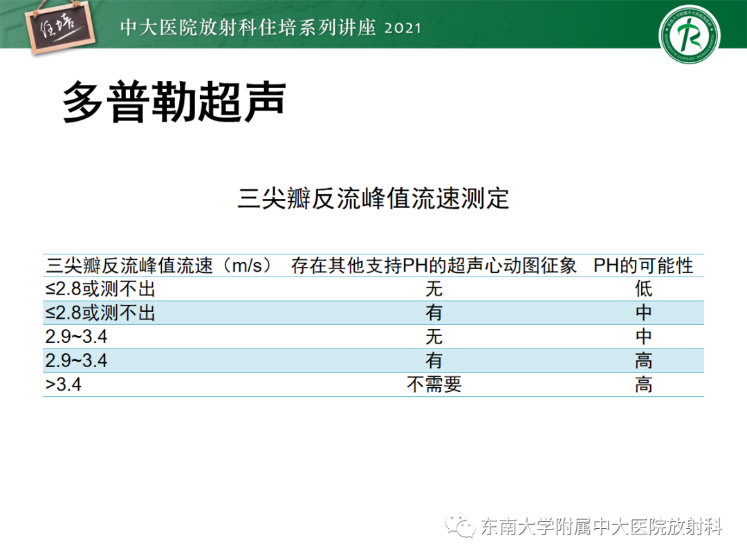Screen dimensions: 747x560
Task: Click 有 in the shaded 2.9~3.4 row
Action: coord(434,360)
